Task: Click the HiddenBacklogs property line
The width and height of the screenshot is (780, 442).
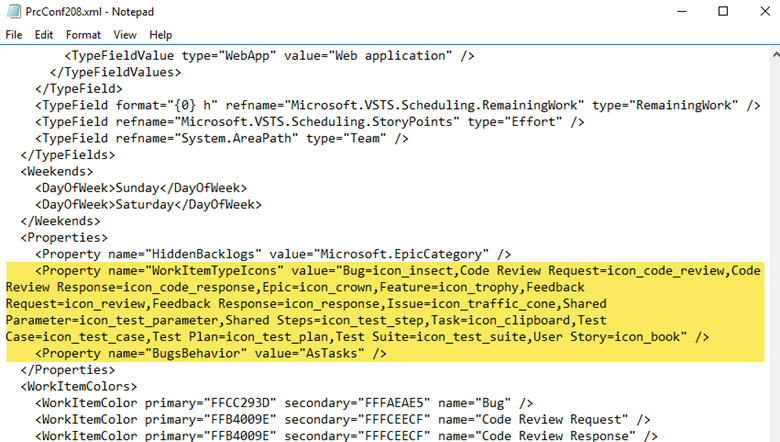Action: (x=273, y=254)
